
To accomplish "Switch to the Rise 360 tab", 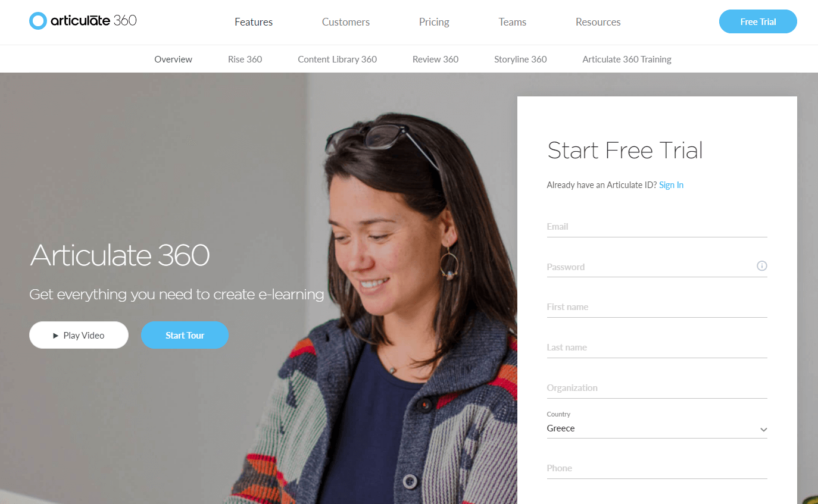I will click(x=245, y=59).
